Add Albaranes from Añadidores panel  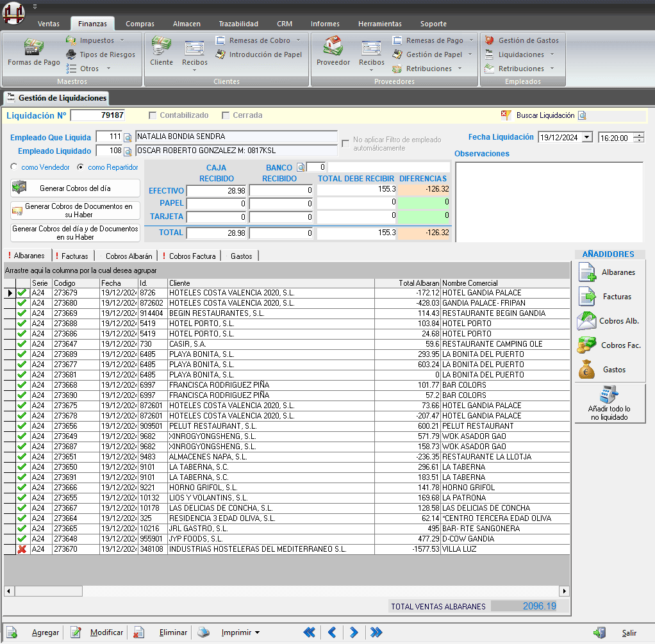coord(609,272)
